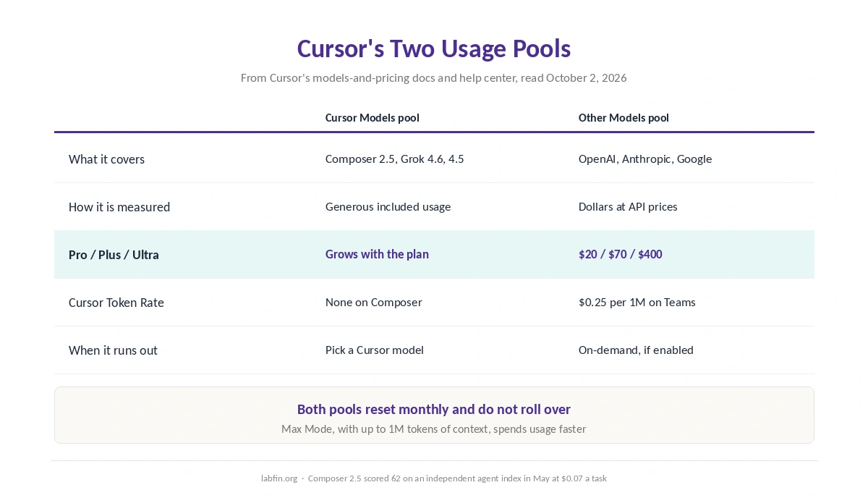
Task: Click the subtitle about models-and-pricing docs
Action: click(x=434, y=77)
